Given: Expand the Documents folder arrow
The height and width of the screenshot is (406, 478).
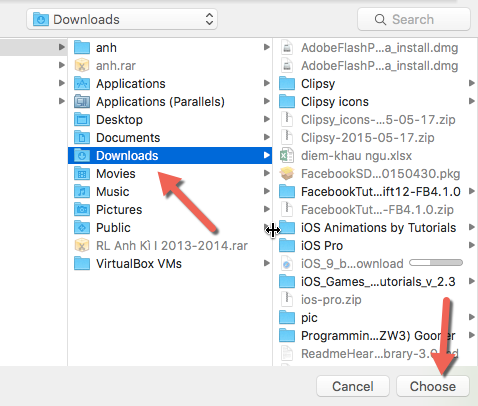Looking at the screenshot, I should 266,137.
